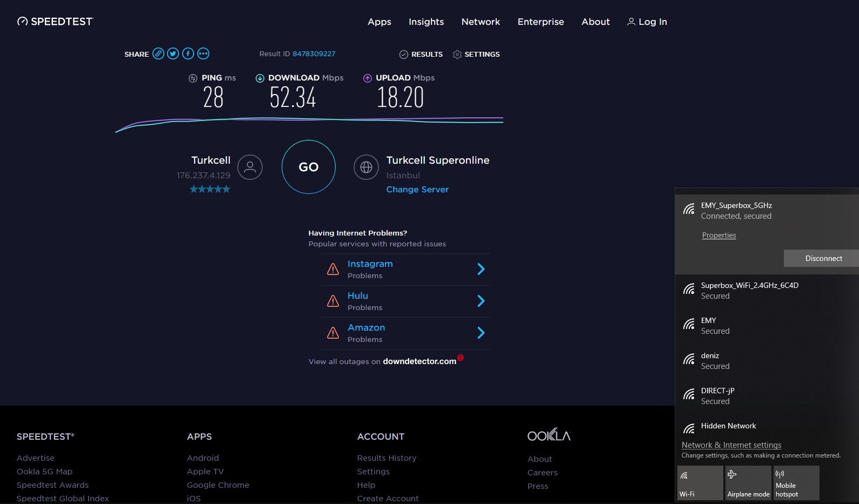Open footer Help link

(x=366, y=485)
